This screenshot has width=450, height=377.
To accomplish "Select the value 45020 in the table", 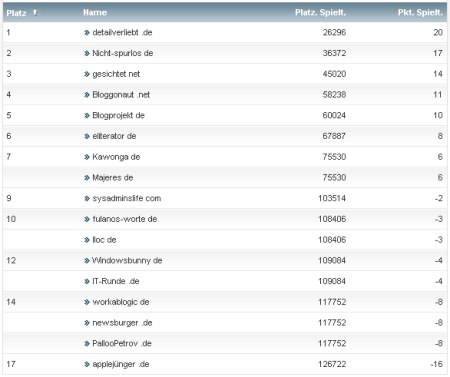I will [334, 74].
